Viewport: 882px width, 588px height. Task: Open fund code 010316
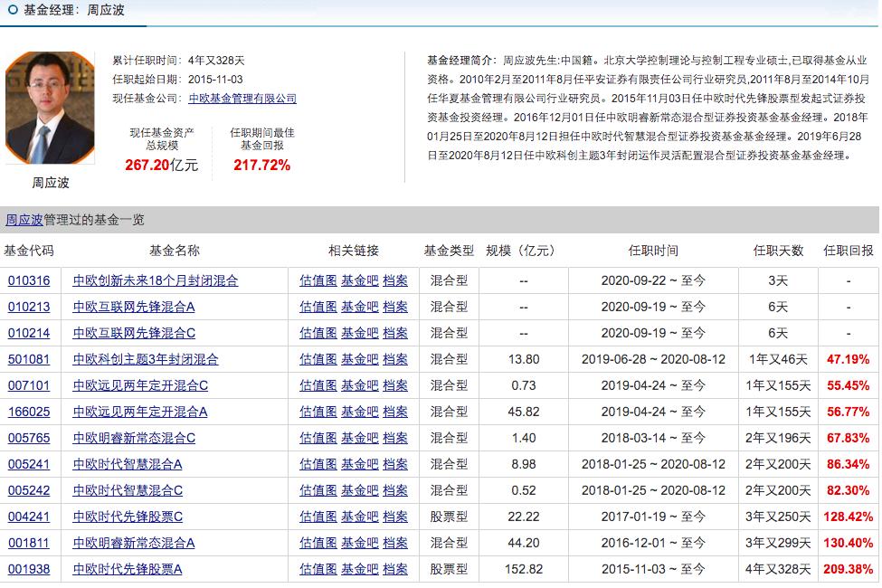[x=29, y=280]
